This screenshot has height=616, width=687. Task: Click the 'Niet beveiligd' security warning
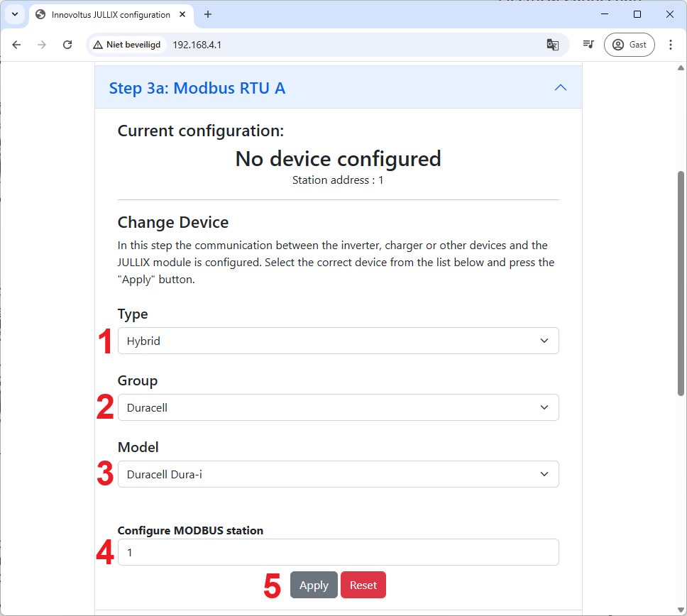coord(127,45)
